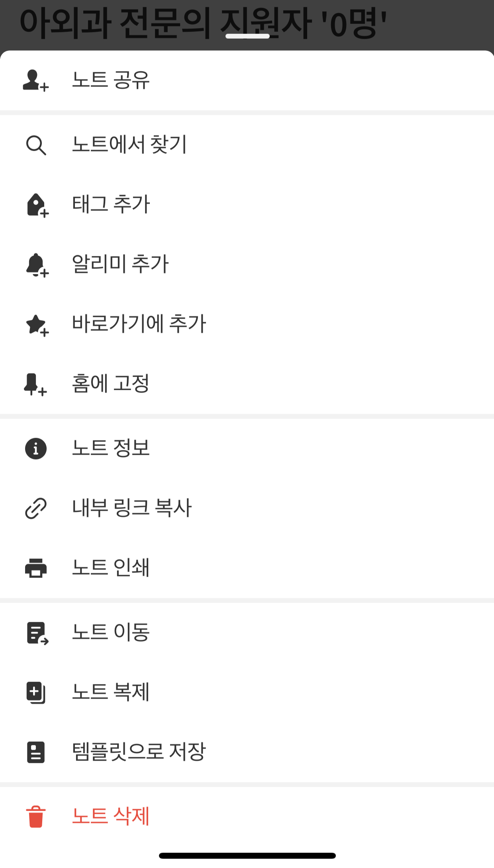The width and height of the screenshot is (494, 868).
Task: Tap the red trash icon
Action: pos(36,817)
